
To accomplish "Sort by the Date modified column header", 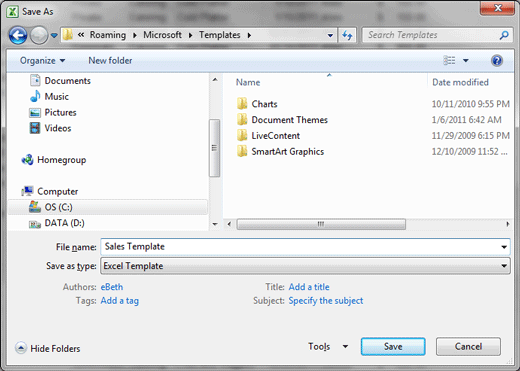I will click(x=460, y=82).
